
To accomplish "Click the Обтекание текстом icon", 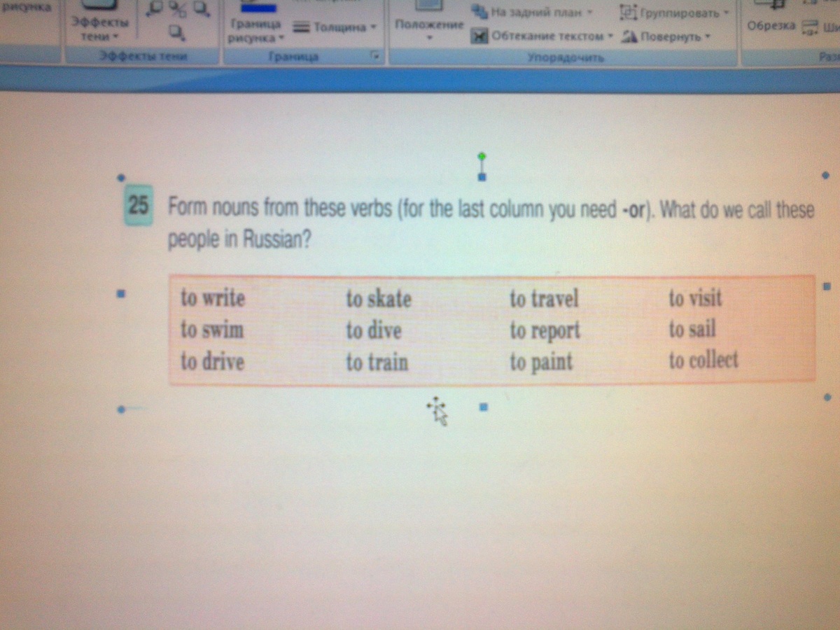I will [x=479, y=36].
